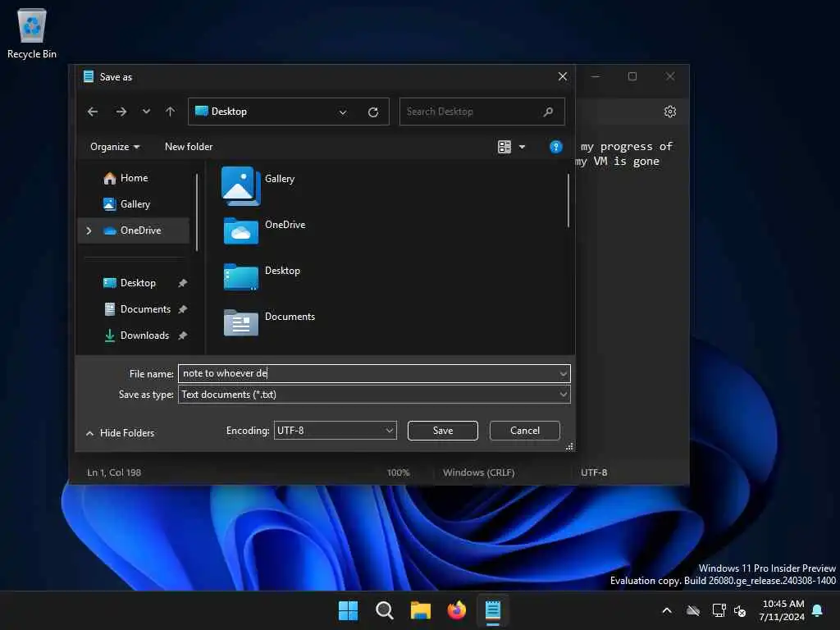
Task: Open recent locations chevron beside forward arrow
Action: tap(146, 112)
